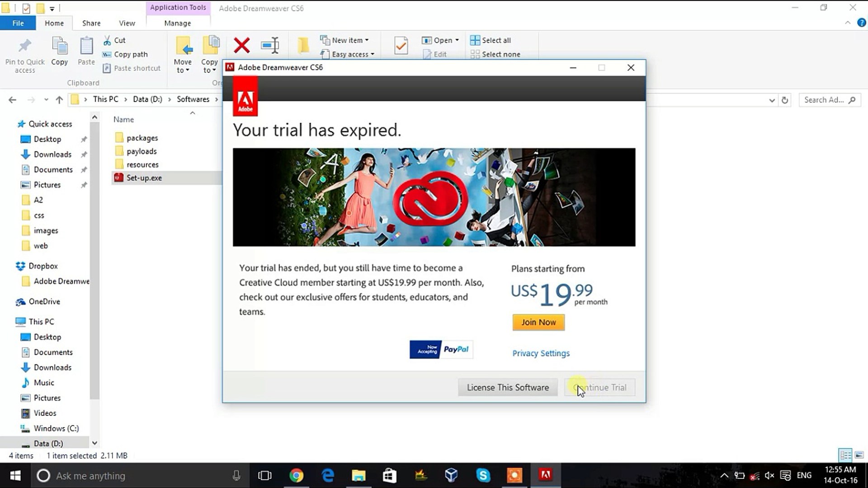Click the New folder icon
Viewport: 868px width, 488px height.
pos(303,45)
